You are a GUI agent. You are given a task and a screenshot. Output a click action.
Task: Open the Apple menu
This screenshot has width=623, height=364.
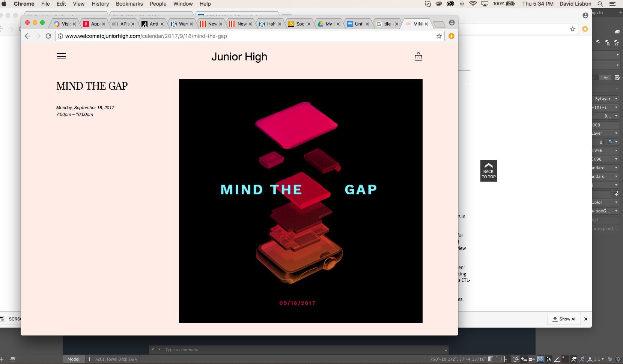tap(4, 4)
